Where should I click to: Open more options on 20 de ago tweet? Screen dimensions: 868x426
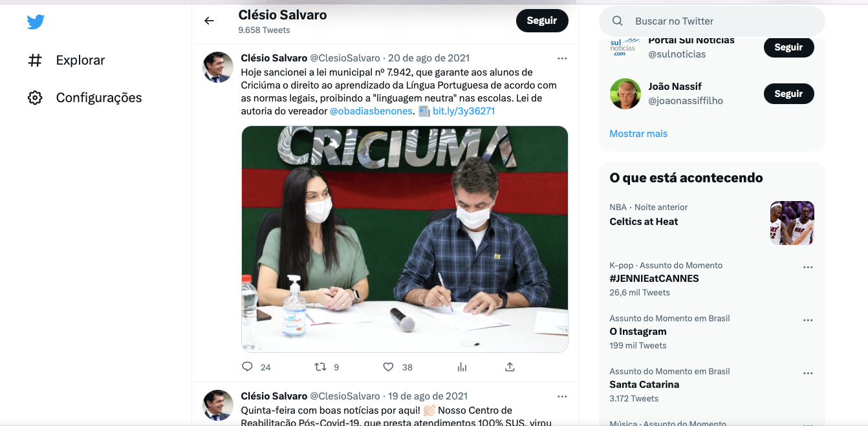click(562, 58)
